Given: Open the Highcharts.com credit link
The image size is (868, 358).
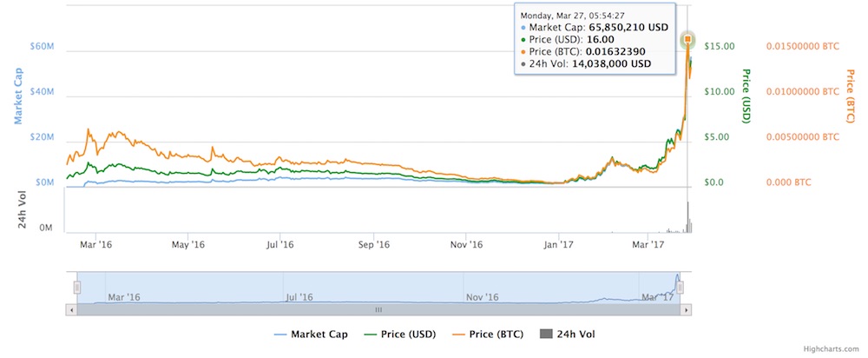Looking at the screenshot, I should 832,349.
